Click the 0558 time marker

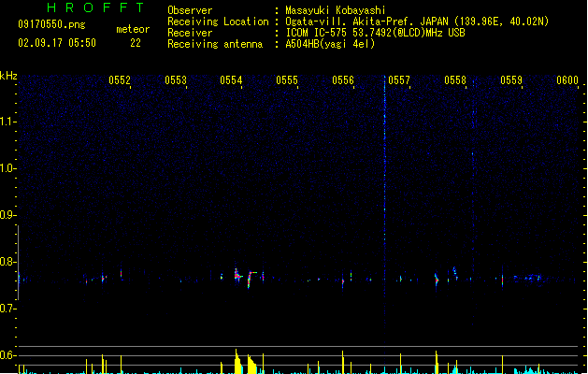455,80
